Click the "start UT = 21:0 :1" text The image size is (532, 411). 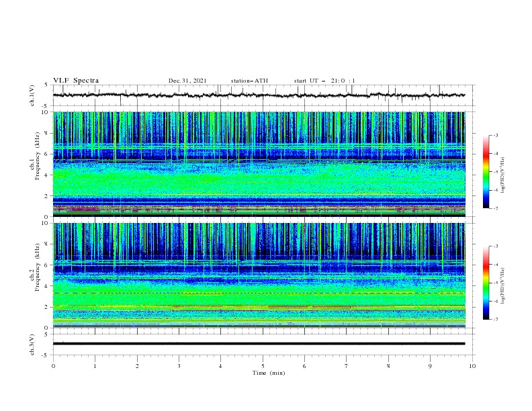[324, 81]
